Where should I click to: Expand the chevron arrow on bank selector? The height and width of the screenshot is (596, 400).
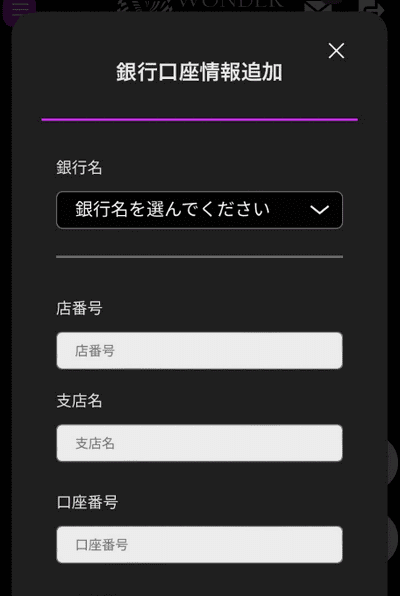pyautogui.click(x=319, y=210)
